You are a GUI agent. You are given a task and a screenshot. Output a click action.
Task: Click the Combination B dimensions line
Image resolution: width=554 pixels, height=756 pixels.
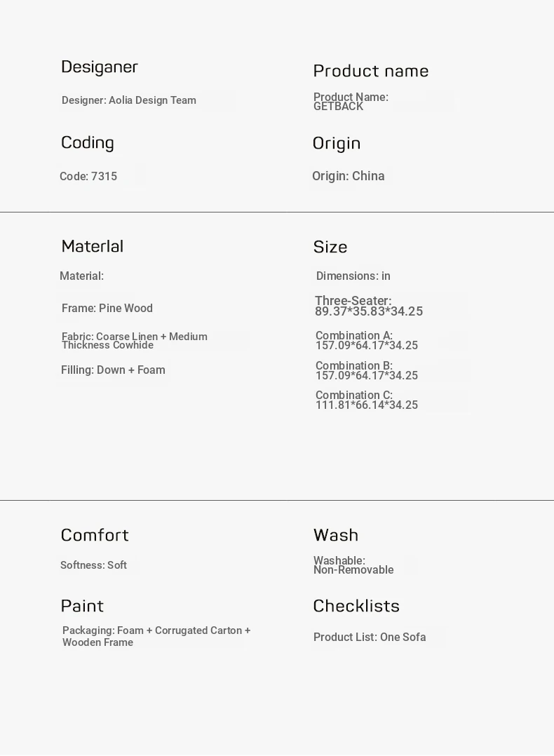(367, 371)
